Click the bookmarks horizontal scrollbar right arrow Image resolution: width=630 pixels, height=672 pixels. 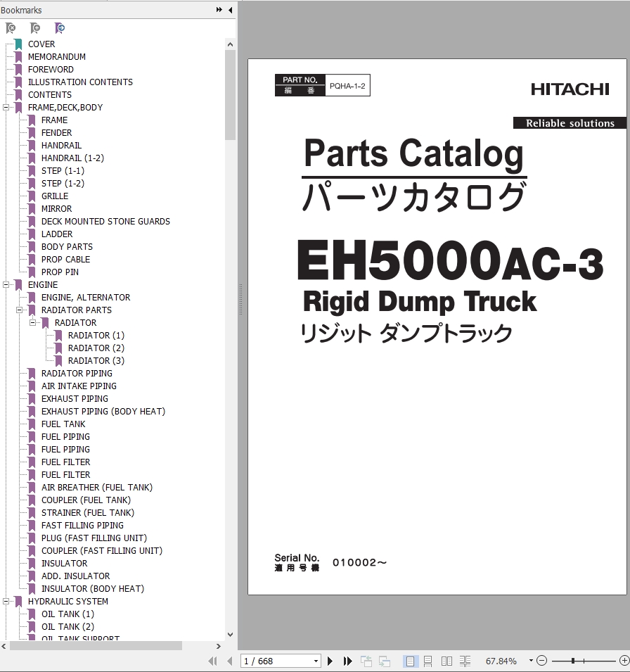click(219, 646)
